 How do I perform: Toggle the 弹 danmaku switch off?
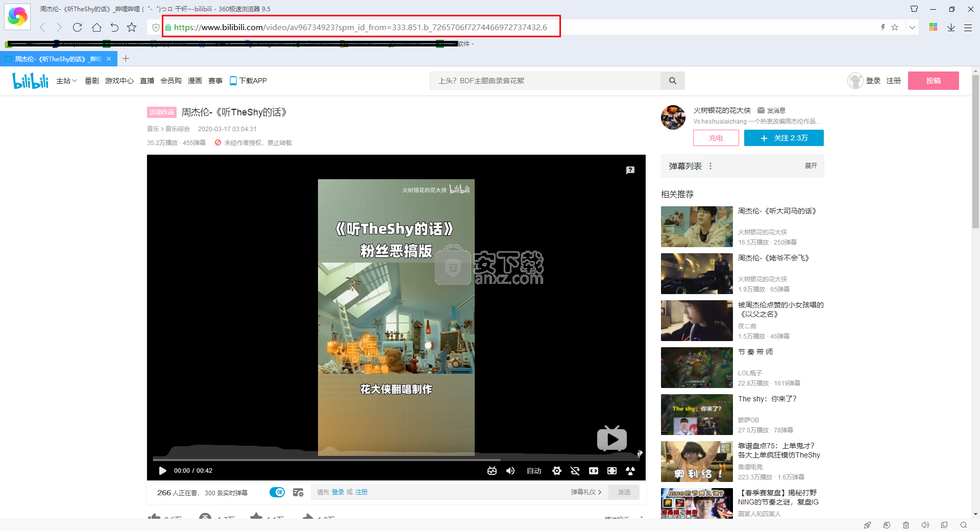click(277, 492)
